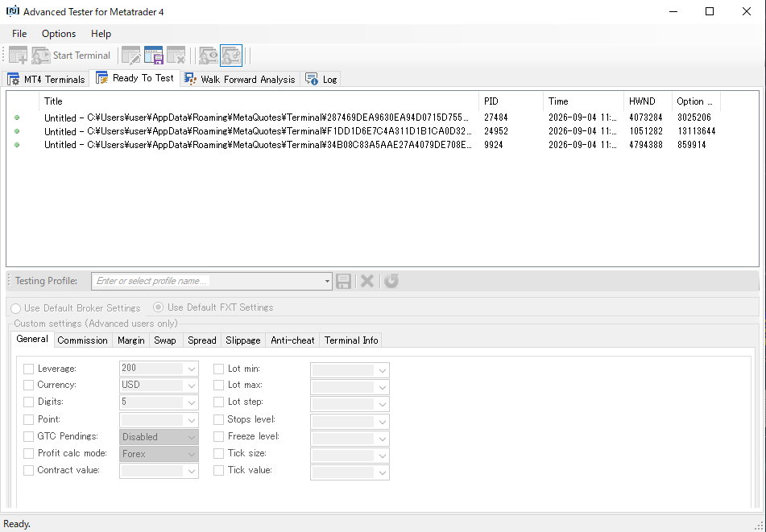Click the add new terminal toolbar icon
Image resolution: width=766 pixels, height=532 pixels.
point(18,56)
